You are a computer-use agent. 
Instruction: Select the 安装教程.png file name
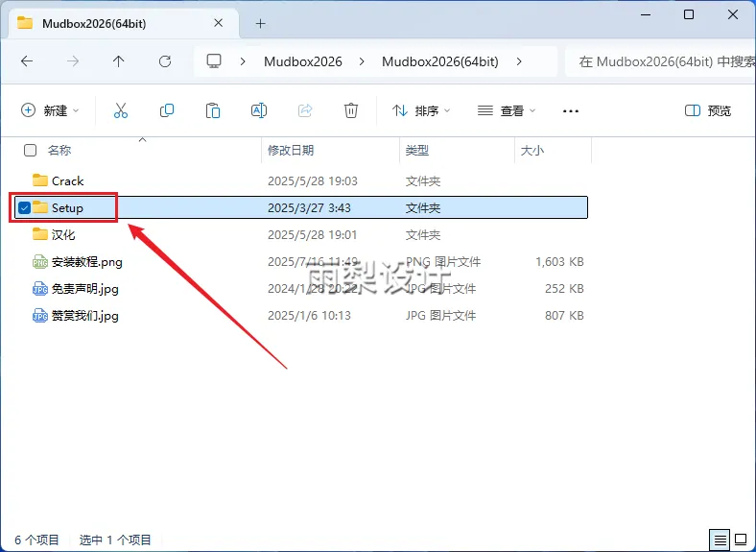click(x=86, y=261)
